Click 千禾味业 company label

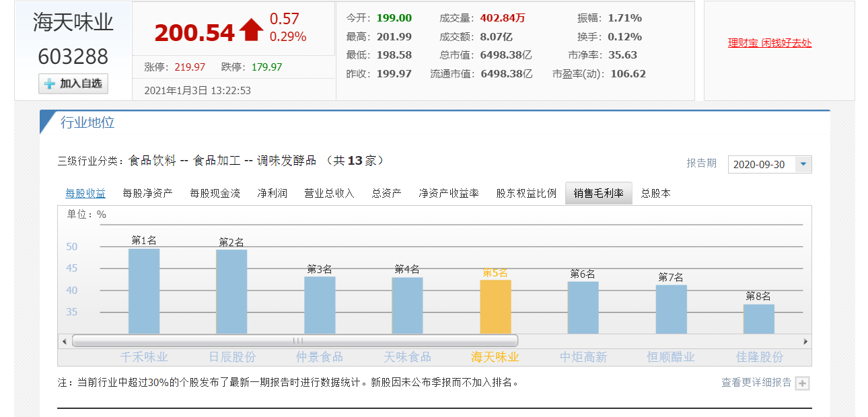(144, 357)
